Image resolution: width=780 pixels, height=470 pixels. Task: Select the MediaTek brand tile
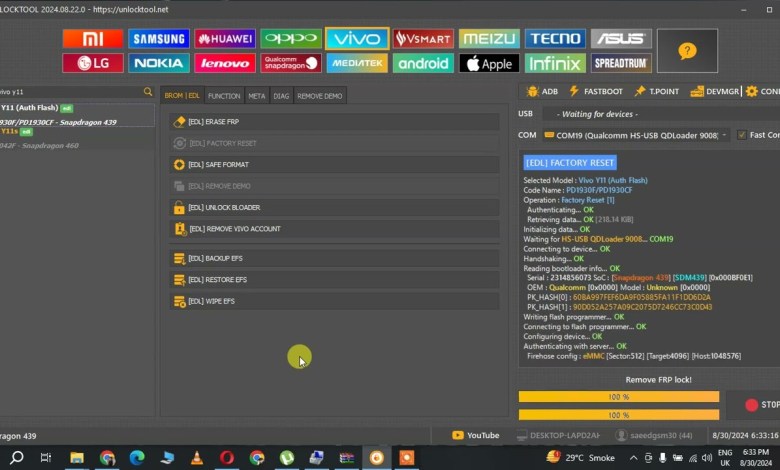click(357, 63)
